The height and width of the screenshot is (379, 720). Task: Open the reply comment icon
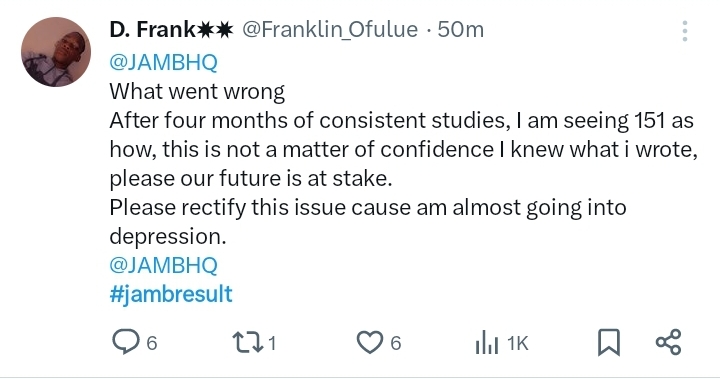125,342
